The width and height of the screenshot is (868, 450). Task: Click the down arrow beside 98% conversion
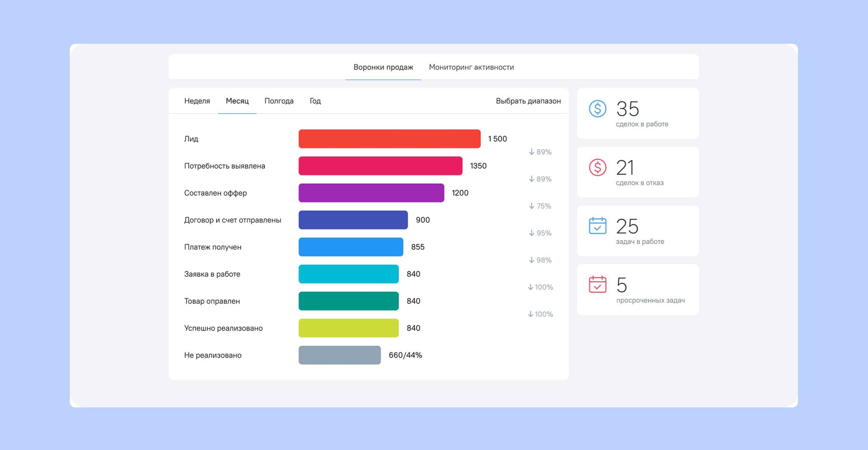click(531, 260)
